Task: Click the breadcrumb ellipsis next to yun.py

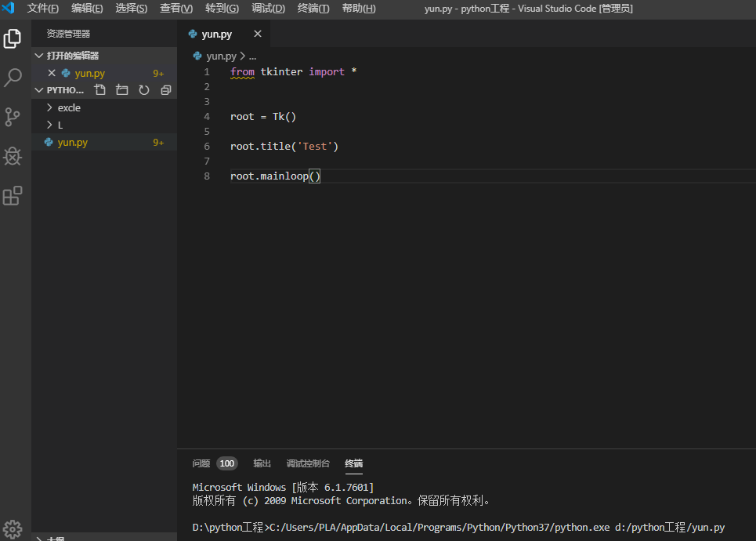Action: pyautogui.click(x=252, y=56)
